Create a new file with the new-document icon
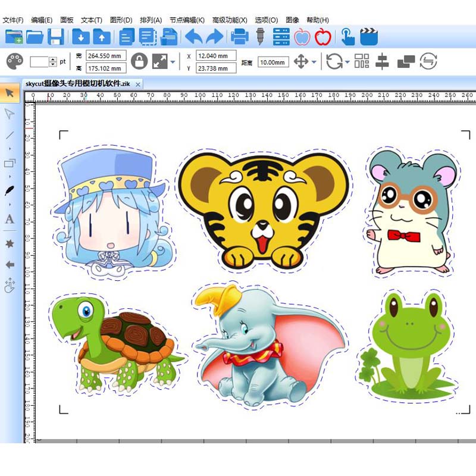The width and height of the screenshot is (476, 476). (14, 37)
